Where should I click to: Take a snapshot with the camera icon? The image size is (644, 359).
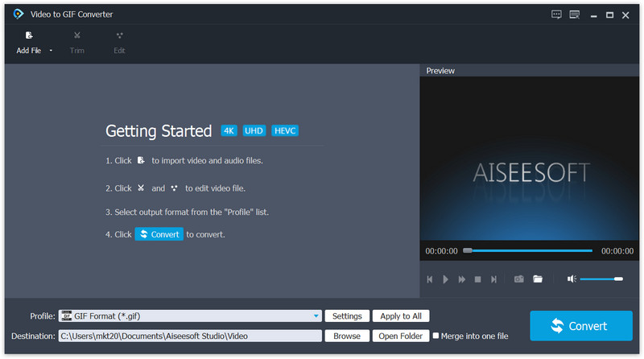point(519,279)
